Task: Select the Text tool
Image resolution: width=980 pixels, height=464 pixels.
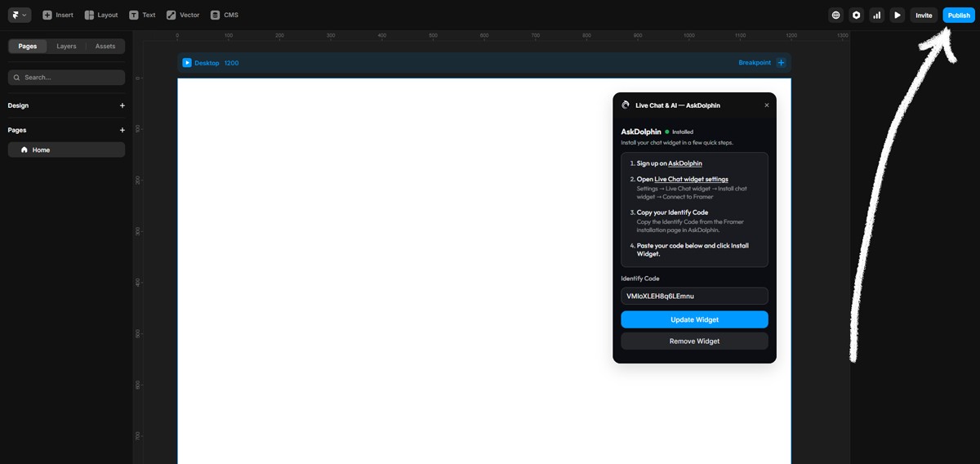Action: pyautogui.click(x=142, y=15)
